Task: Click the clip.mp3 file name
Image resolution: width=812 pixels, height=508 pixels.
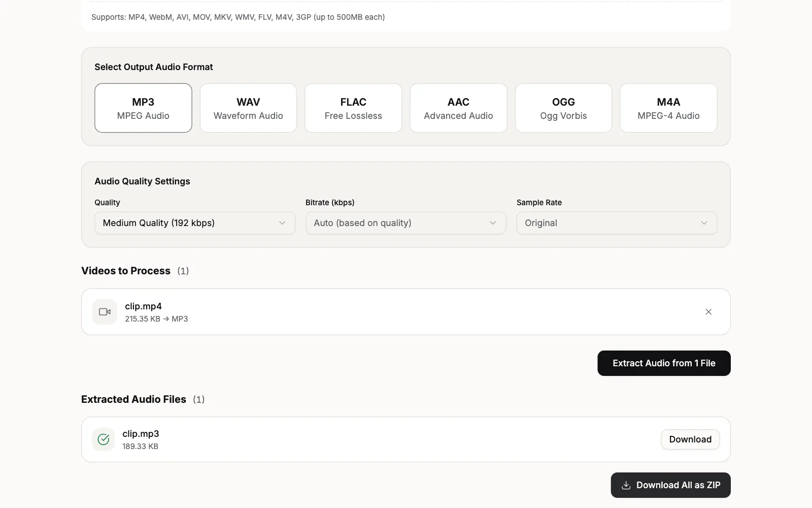Action: (x=141, y=434)
